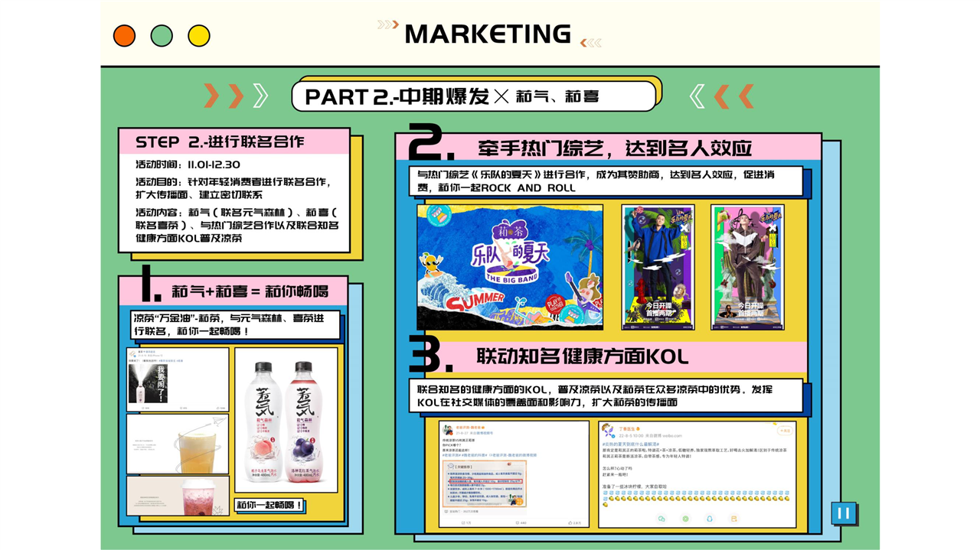Screen dimensions: 980x550
Task: Open the 老爸评测 Weibo post screenshot
Action: [514, 474]
